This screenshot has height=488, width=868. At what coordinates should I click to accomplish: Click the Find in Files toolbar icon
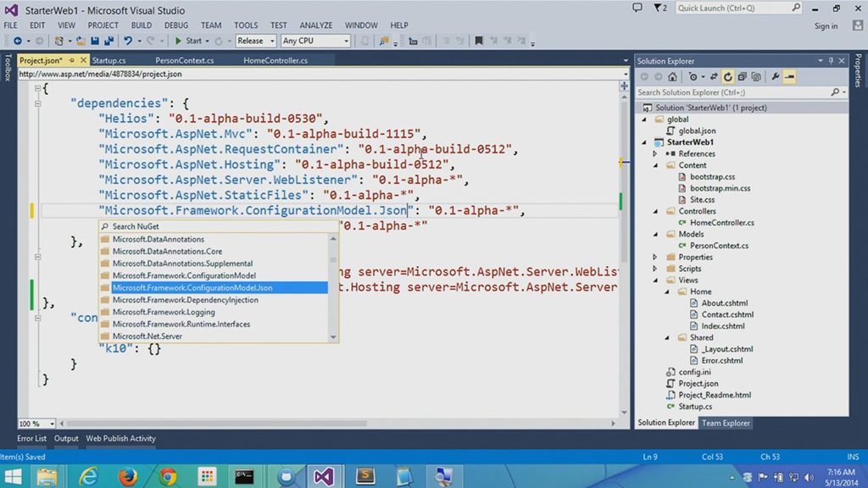[383, 41]
